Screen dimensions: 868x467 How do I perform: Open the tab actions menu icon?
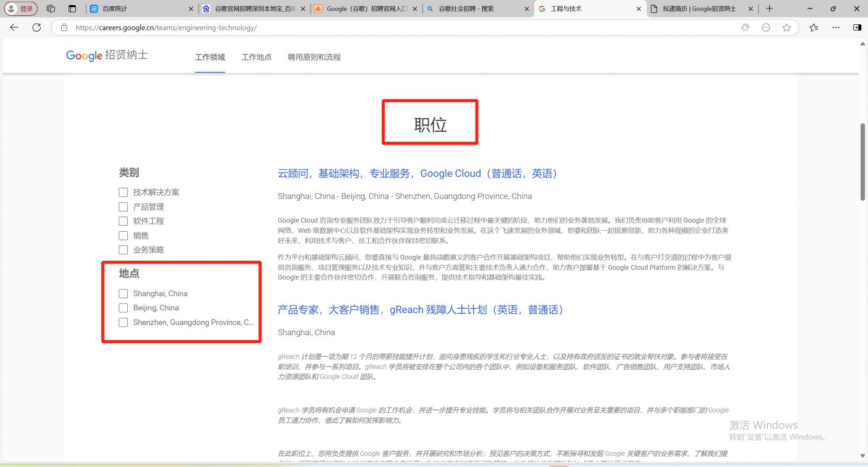click(72, 8)
